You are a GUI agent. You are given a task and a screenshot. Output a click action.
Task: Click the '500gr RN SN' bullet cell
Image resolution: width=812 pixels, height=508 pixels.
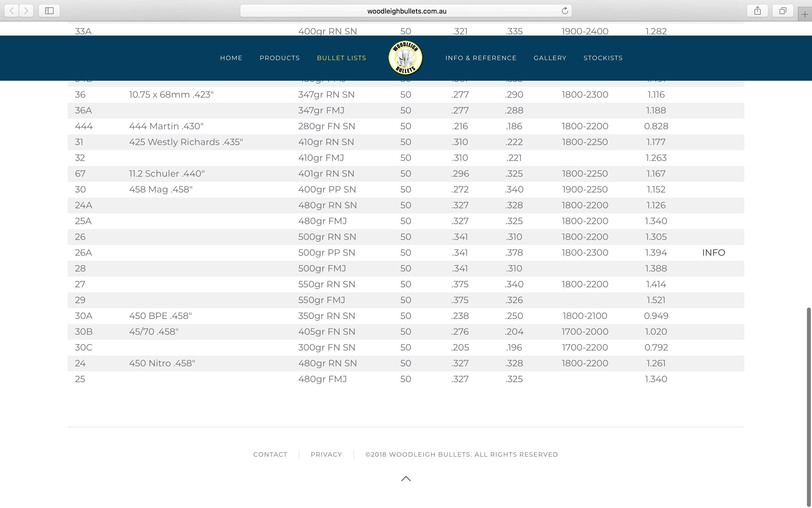pyautogui.click(x=327, y=237)
